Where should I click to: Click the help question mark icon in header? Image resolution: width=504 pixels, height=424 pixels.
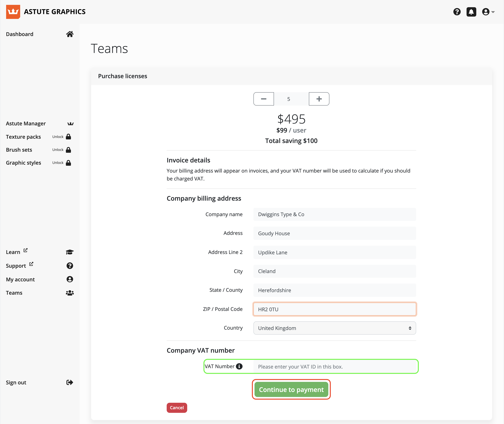coord(457,12)
